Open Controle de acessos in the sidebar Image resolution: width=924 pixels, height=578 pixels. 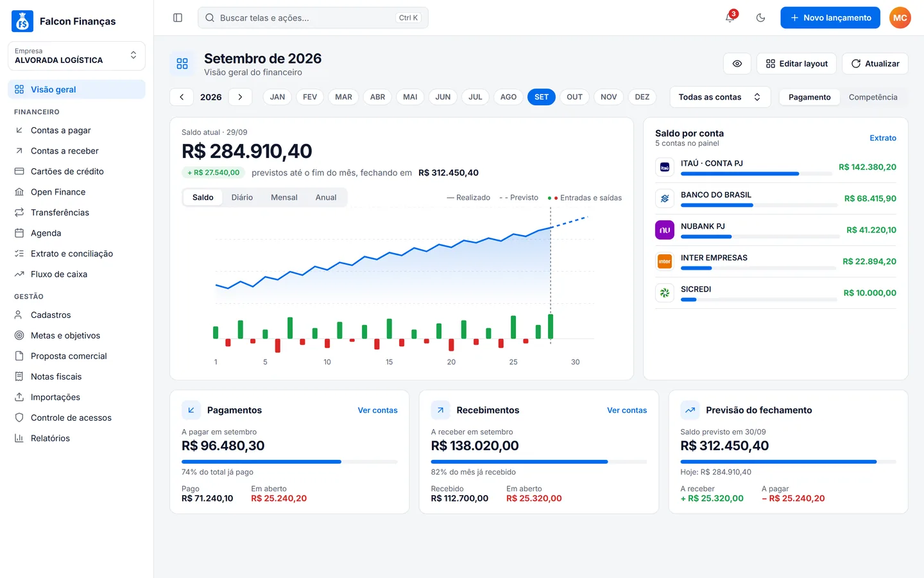[76, 417]
